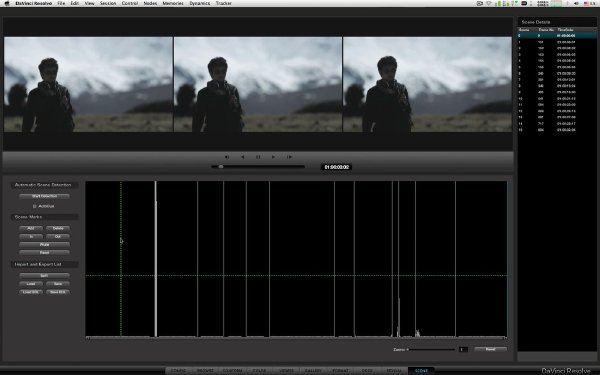
Task: Open the Control menu
Action: coord(130,3)
